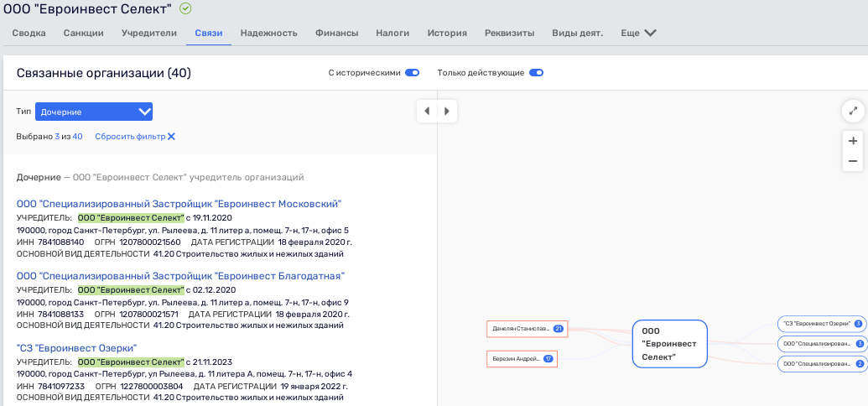
Task: Open "СЗ "Евроинвест Озерки" link
Action: [76, 348]
